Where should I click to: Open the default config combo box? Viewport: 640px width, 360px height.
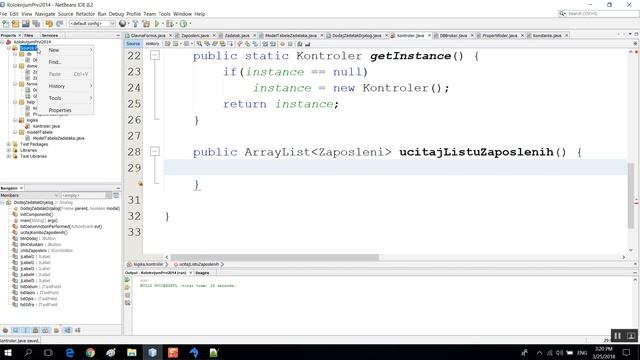tap(92, 24)
